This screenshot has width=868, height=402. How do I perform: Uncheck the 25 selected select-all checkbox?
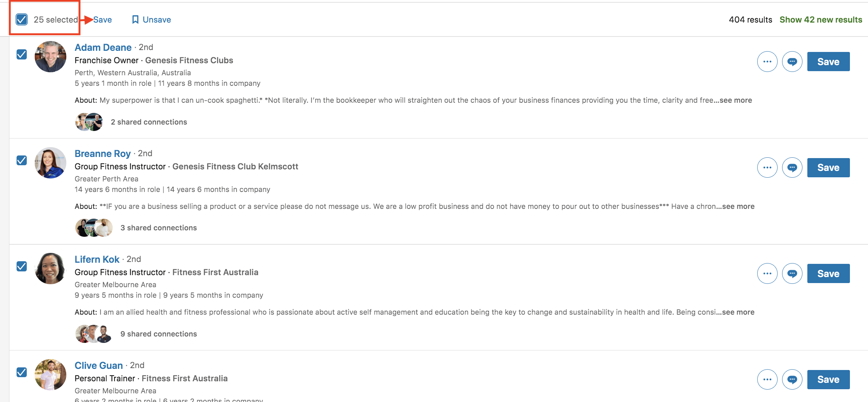click(x=21, y=19)
